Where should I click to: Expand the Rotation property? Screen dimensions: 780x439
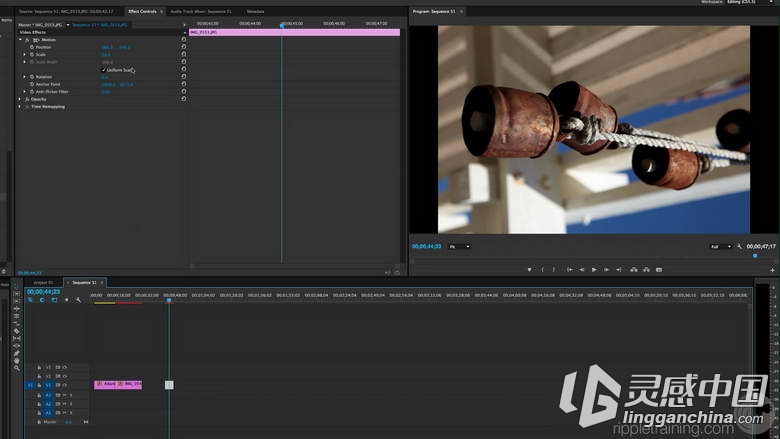point(24,77)
